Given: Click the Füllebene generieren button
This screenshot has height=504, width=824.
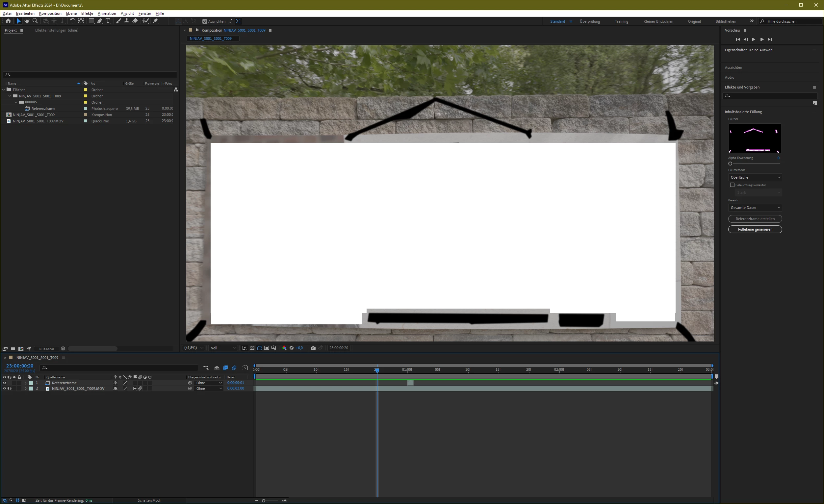Looking at the screenshot, I should pyautogui.click(x=755, y=229).
